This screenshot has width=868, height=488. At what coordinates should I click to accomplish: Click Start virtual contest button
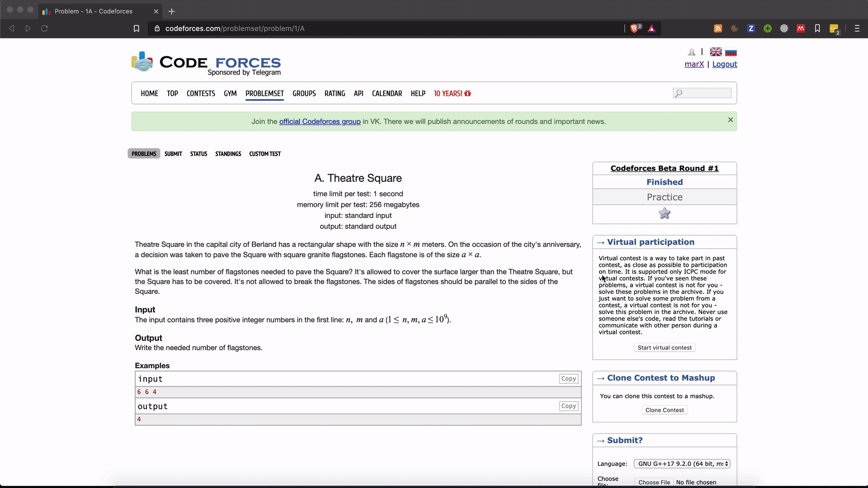pos(665,348)
